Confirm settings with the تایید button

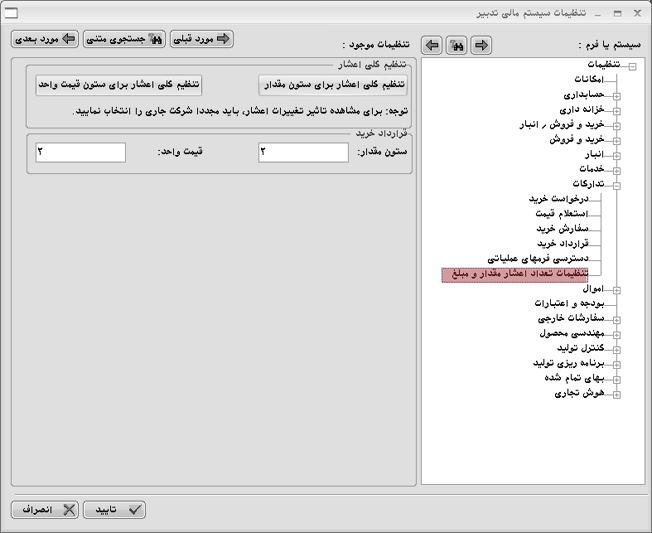point(115,509)
